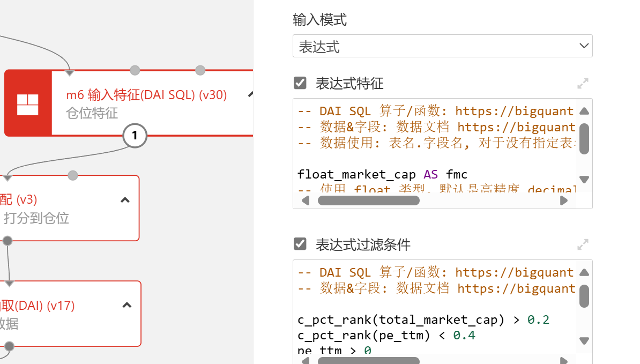Select the 打分到仓位 module node
Image resolution: width=640 pixels, height=364 pixels.
pyautogui.click(x=69, y=208)
